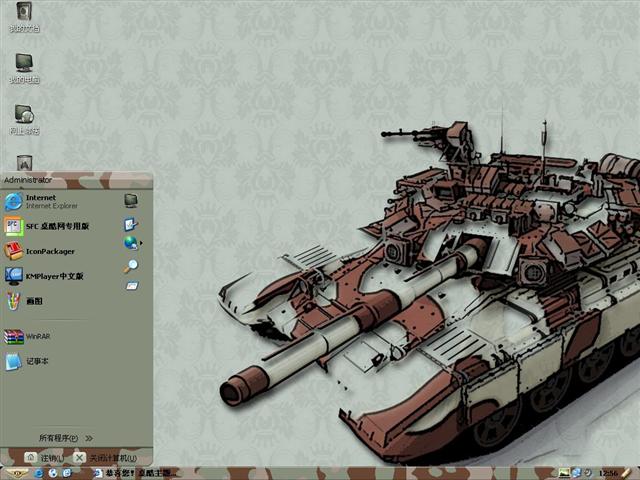
Task: Click the Run icon in Start menu
Action: click(131, 286)
